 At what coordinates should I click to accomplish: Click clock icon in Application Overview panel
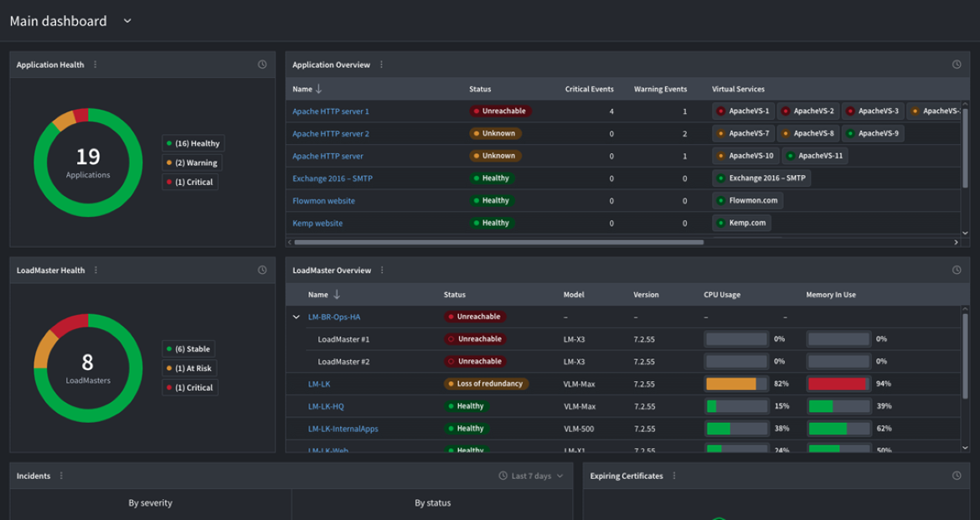[957, 64]
